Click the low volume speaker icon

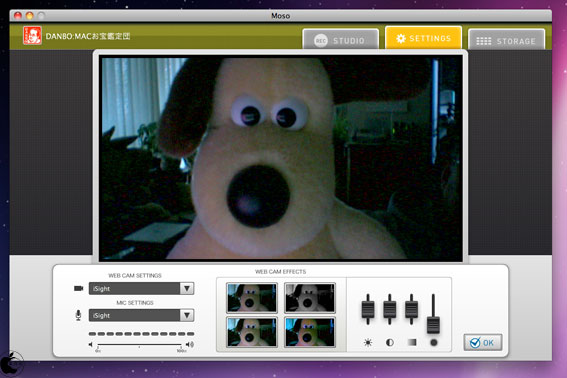(91, 344)
